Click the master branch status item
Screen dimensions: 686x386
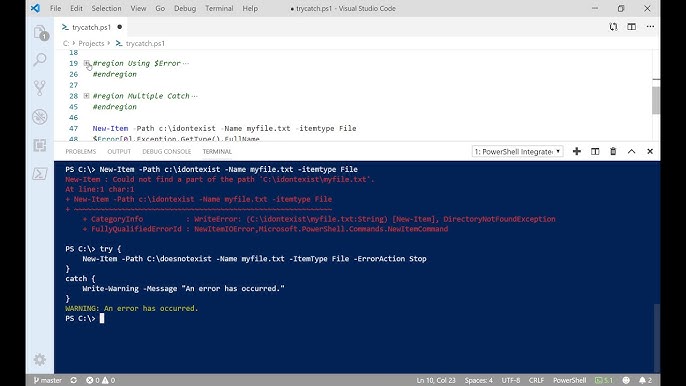pos(48,380)
